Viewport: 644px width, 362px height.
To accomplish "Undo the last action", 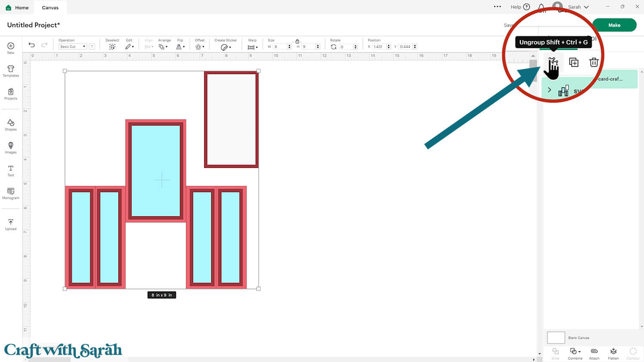I will (32, 45).
